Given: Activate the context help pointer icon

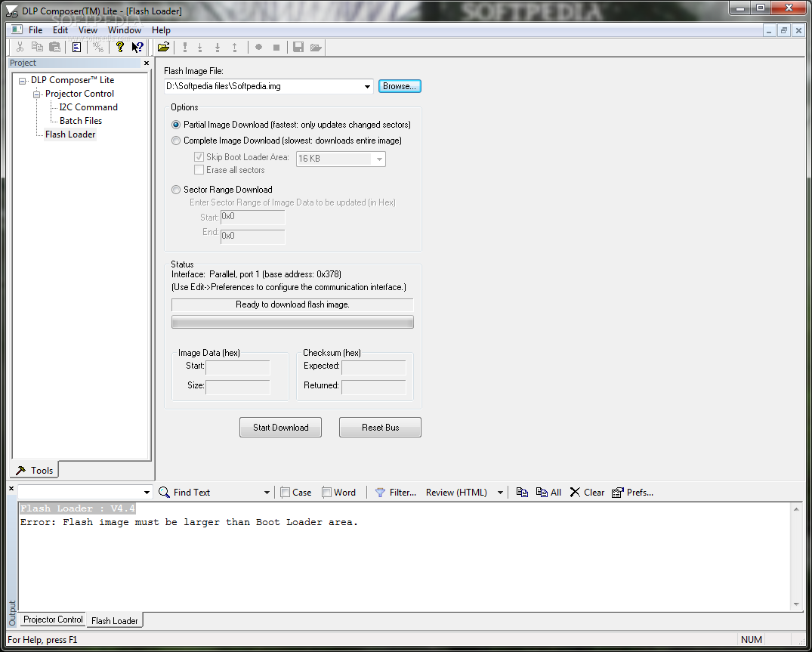Looking at the screenshot, I should [x=137, y=47].
